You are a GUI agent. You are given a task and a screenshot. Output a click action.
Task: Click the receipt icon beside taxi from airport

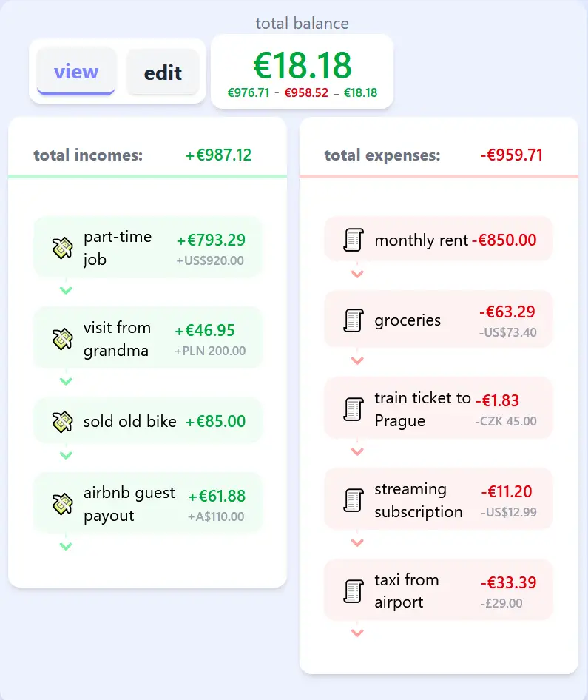[x=354, y=590]
